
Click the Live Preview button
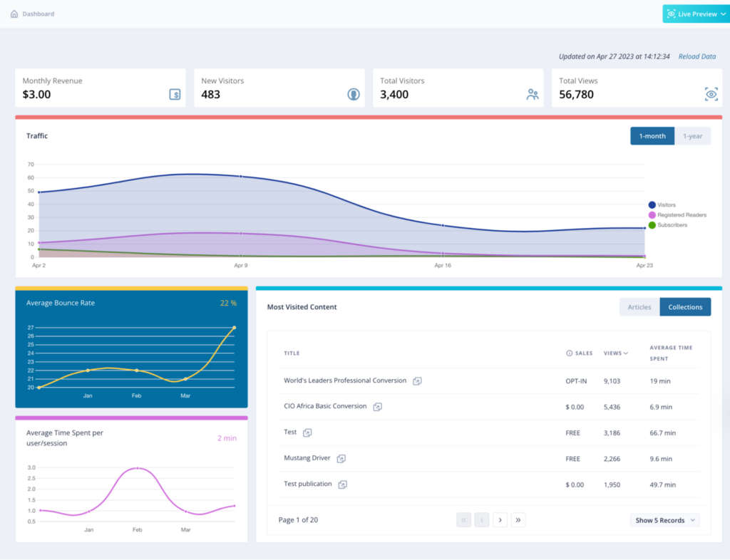(696, 14)
